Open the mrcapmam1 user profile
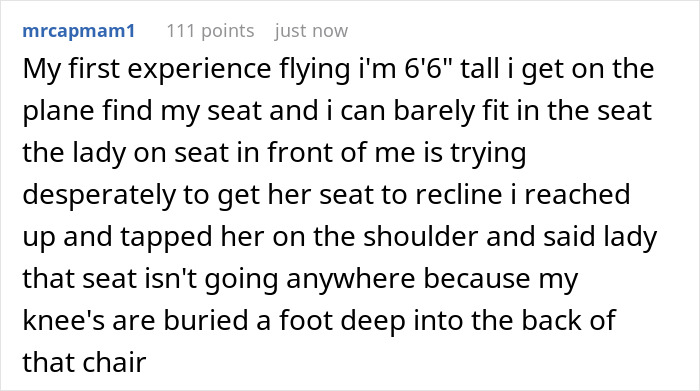The width and height of the screenshot is (700, 391). [79, 32]
